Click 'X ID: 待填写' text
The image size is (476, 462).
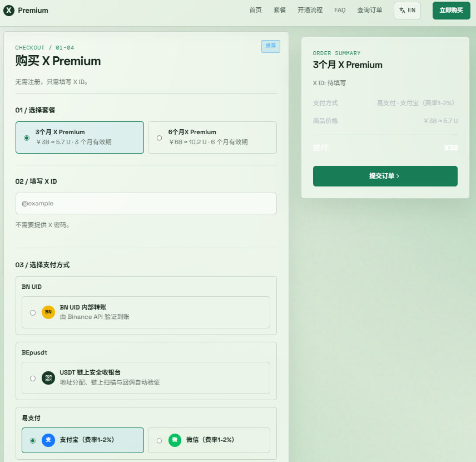(329, 83)
